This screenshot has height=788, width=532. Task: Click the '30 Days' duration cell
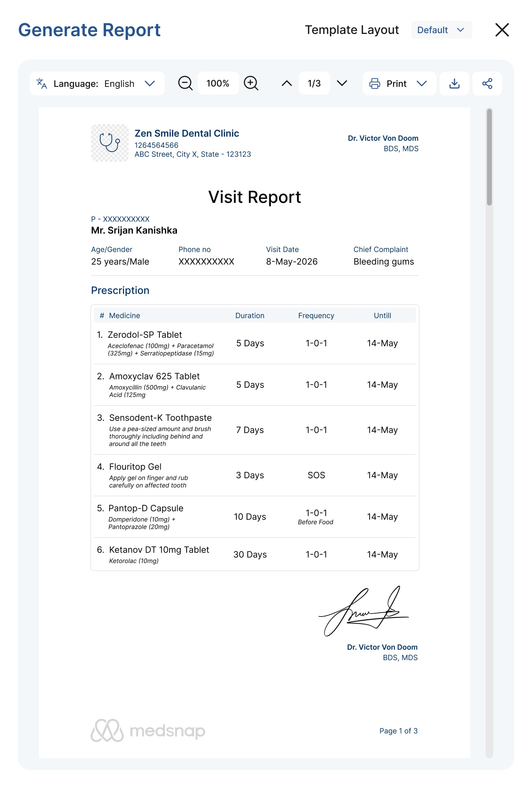click(x=250, y=555)
